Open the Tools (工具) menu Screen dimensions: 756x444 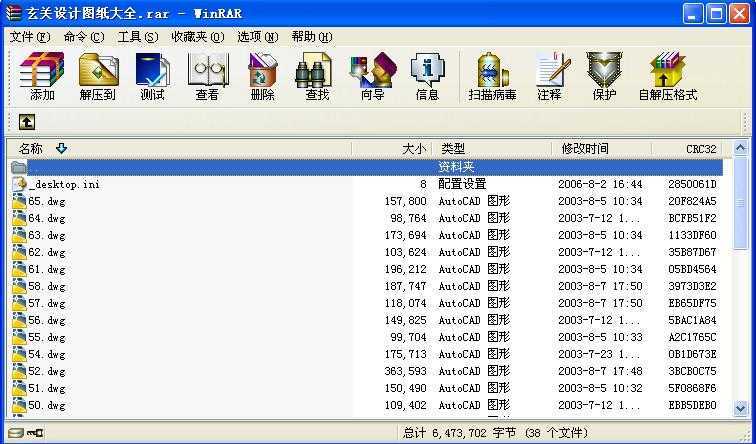click(x=138, y=37)
